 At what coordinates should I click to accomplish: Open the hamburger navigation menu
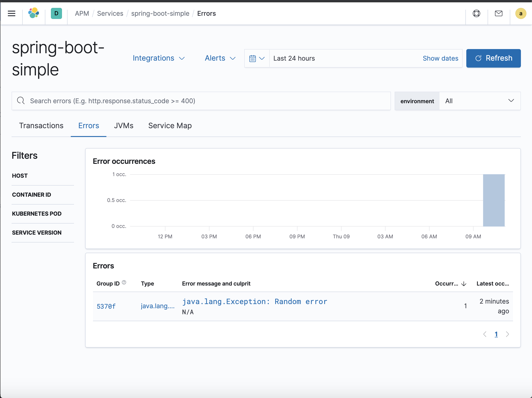12,13
